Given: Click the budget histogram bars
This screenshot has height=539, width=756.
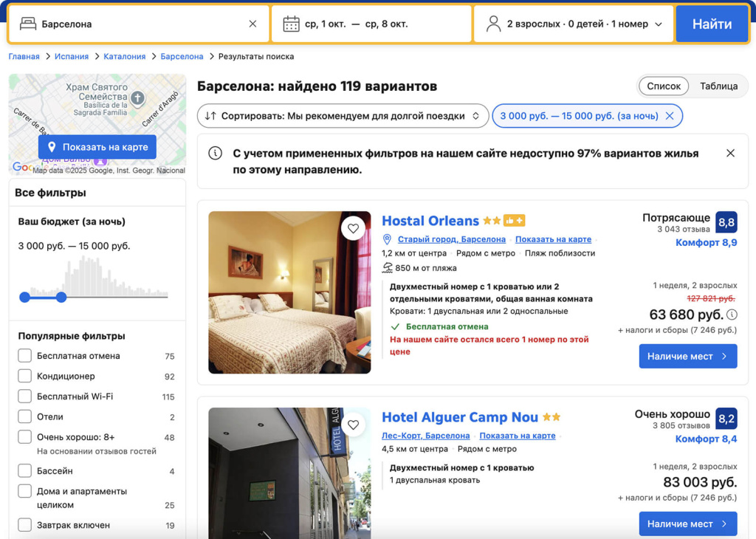Looking at the screenshot, I should (x=95, y=275).
